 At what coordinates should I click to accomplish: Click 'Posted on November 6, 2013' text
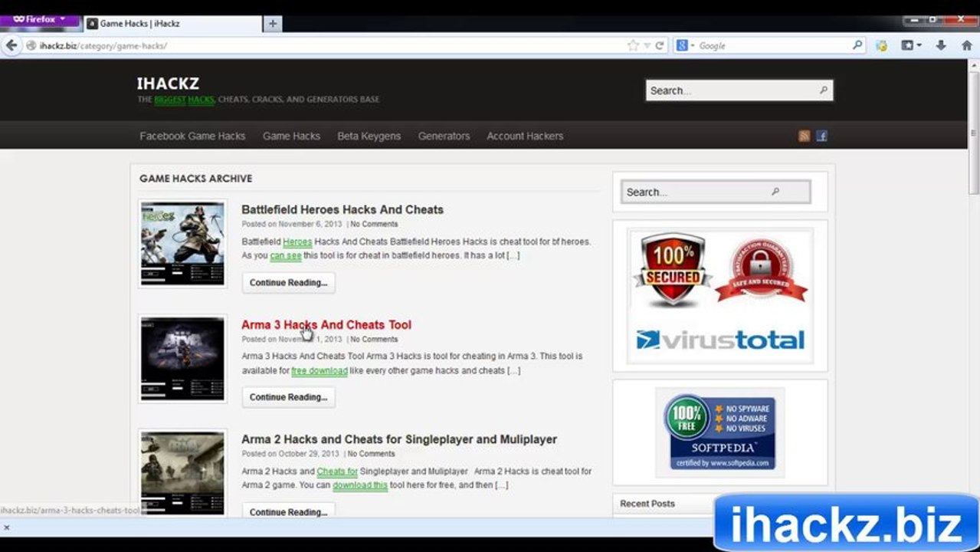pyautogui.click(x=293, y=225)
